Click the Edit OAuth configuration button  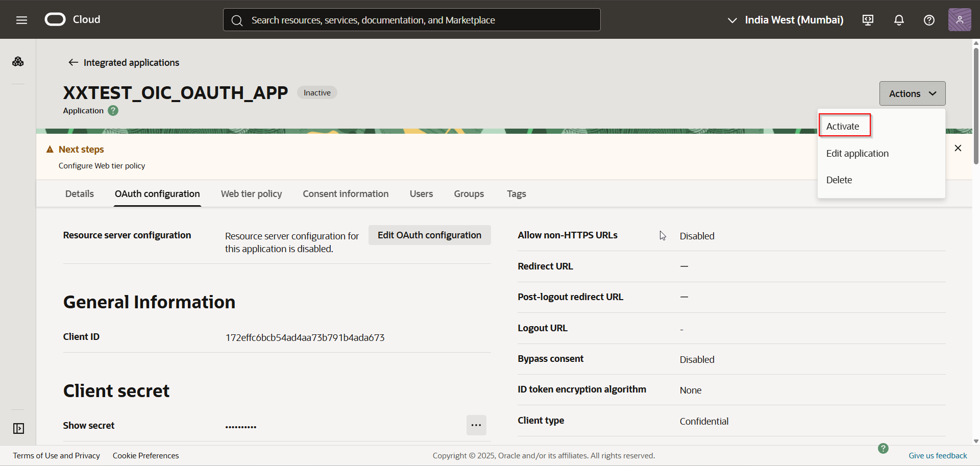[429, 235]
